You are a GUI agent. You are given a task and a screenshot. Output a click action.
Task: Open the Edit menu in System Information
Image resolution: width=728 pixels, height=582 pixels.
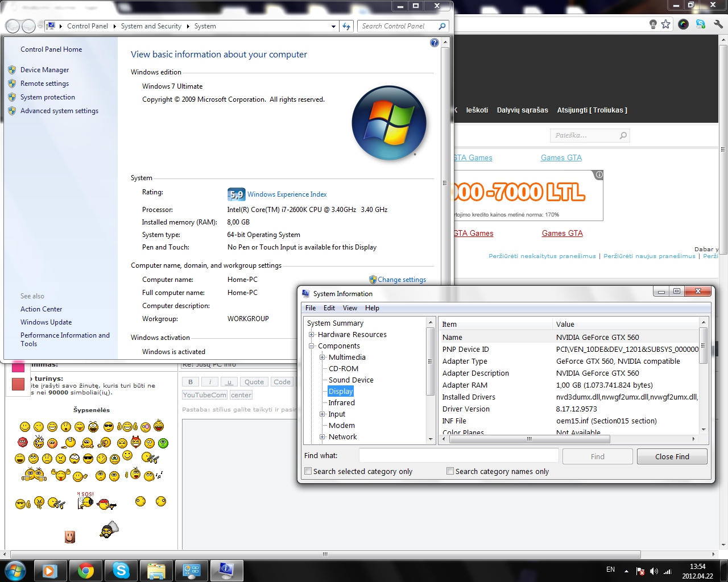click(329, 308)
